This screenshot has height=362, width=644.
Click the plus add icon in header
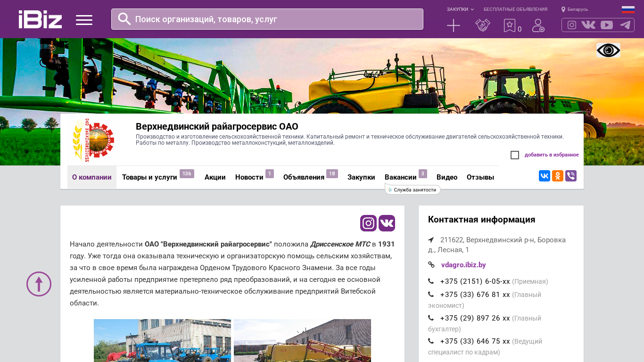(454, 25)
